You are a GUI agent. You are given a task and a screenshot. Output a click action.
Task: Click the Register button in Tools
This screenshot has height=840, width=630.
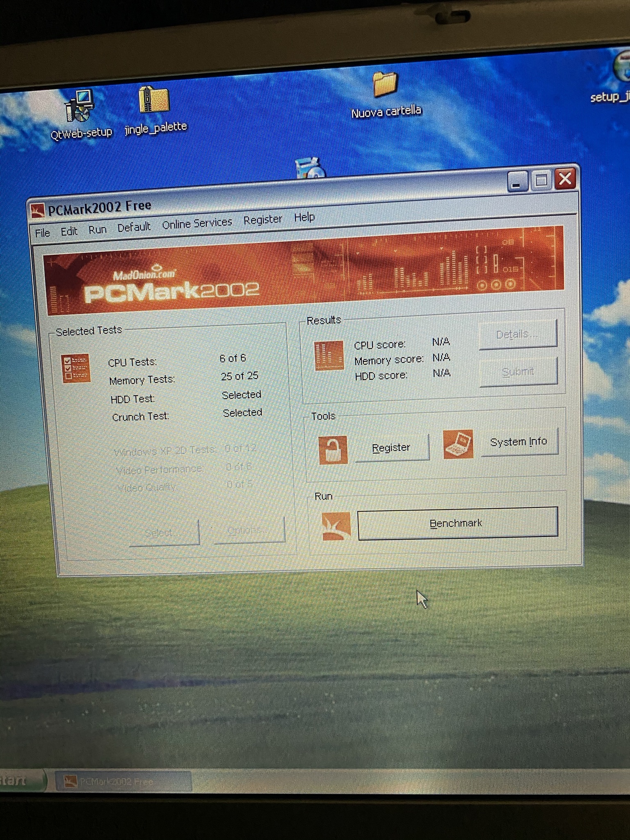tap(392, 447)
